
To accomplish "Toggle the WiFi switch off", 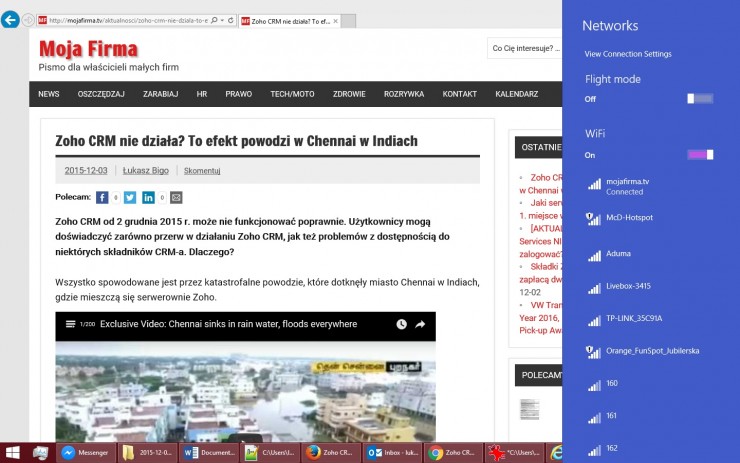I will click(700, 155).
